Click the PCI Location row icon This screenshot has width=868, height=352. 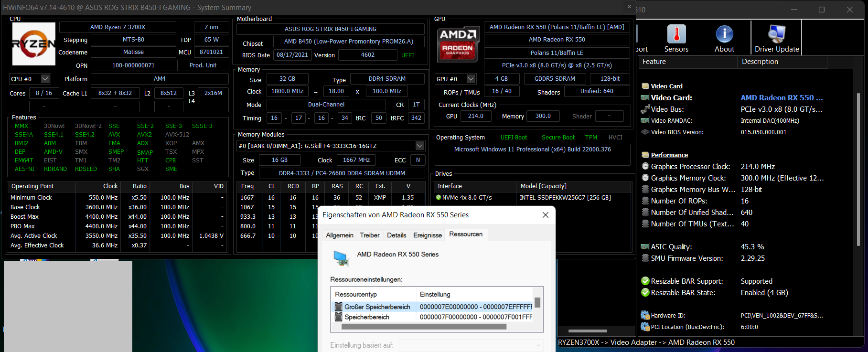coord(645,327)
